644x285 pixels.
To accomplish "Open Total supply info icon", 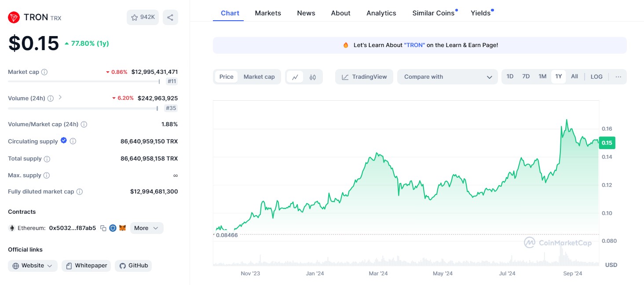I will coord(47,159).
